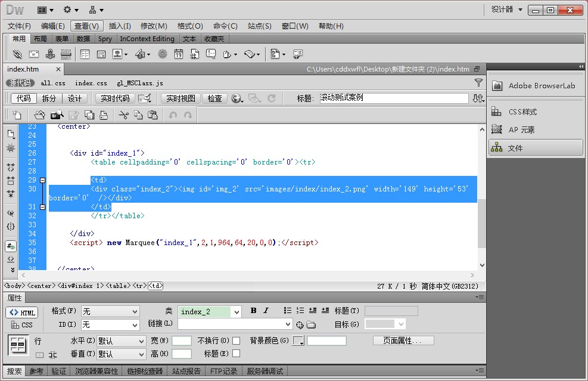This screenshot has height=381, width=588.
Task: Insert a Named Anchor icon
Action: [50, 54]
